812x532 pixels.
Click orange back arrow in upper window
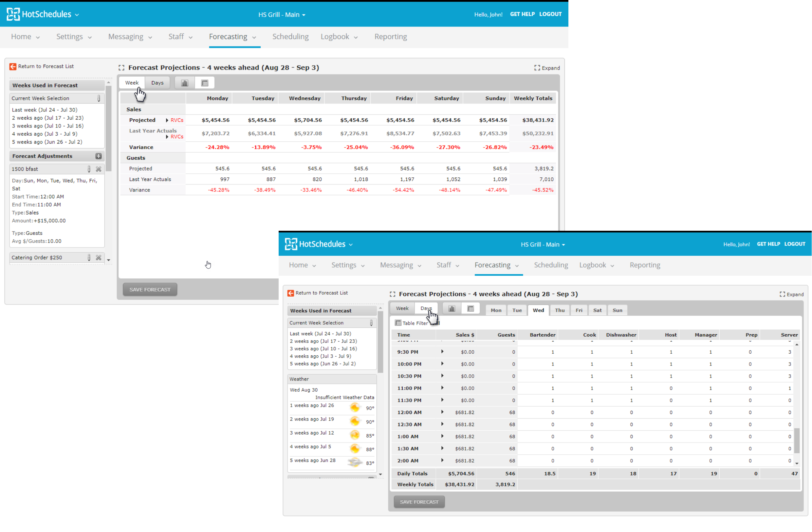(13, 67)
